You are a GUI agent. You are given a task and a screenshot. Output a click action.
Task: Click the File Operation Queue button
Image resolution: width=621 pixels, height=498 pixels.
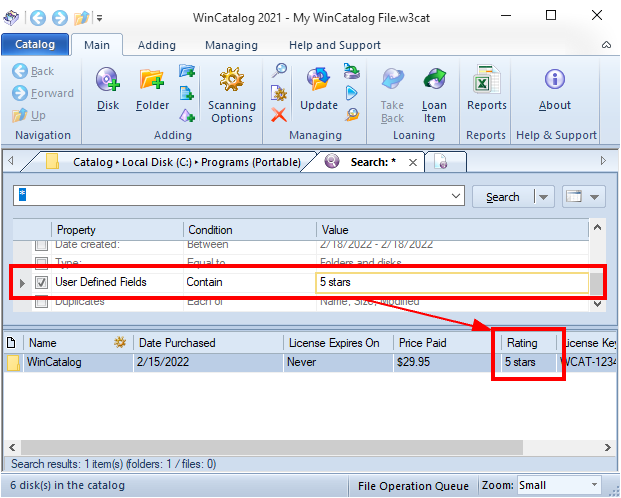pos(413,486)
